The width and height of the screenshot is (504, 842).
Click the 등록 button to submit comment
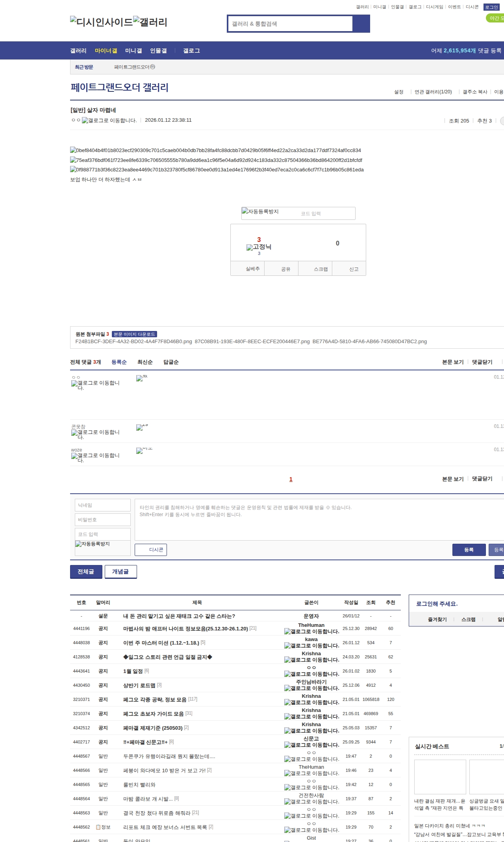[469, 550]
